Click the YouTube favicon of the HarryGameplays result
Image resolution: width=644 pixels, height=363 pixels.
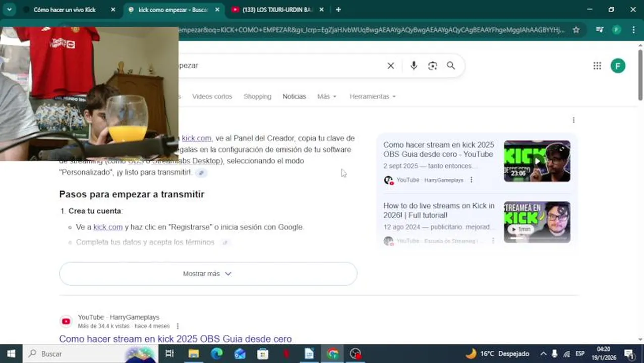66,321
